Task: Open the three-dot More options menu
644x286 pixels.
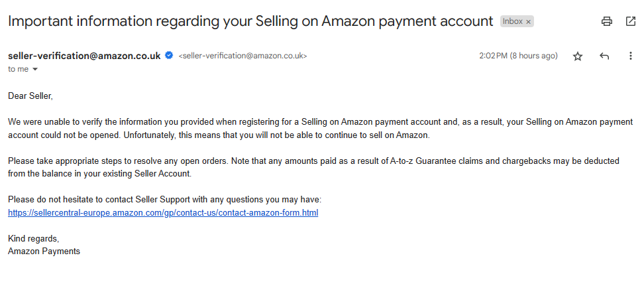Action: [x=631, y=56]
